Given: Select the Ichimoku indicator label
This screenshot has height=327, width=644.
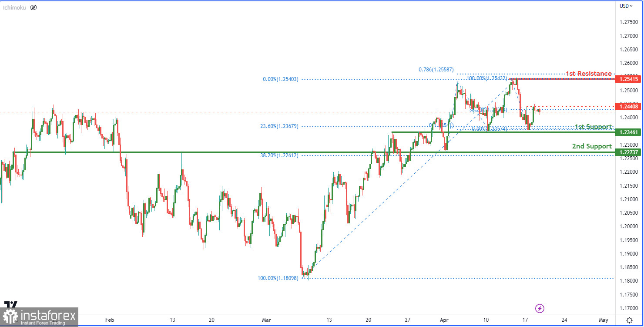Looking at the screenshot, I should 15,7.
